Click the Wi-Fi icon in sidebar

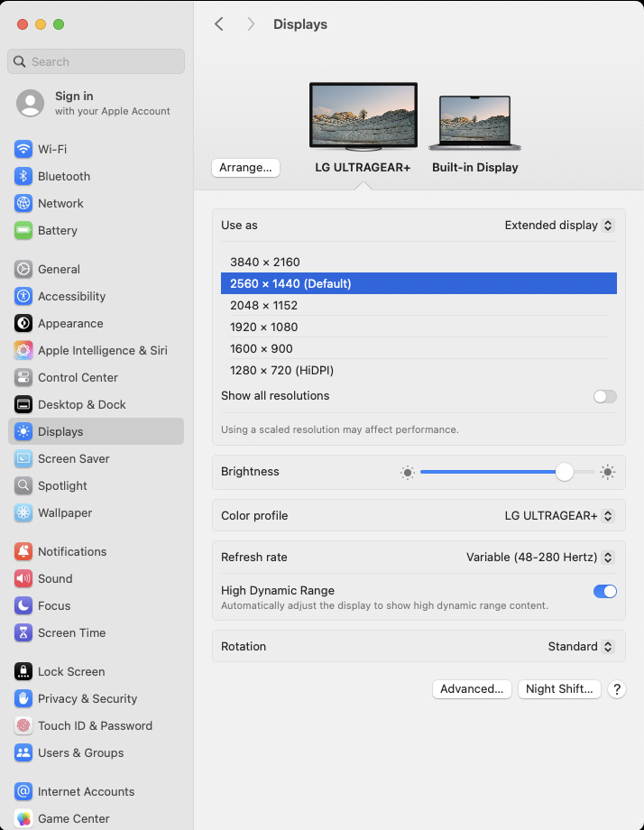(x=23, y=149)
